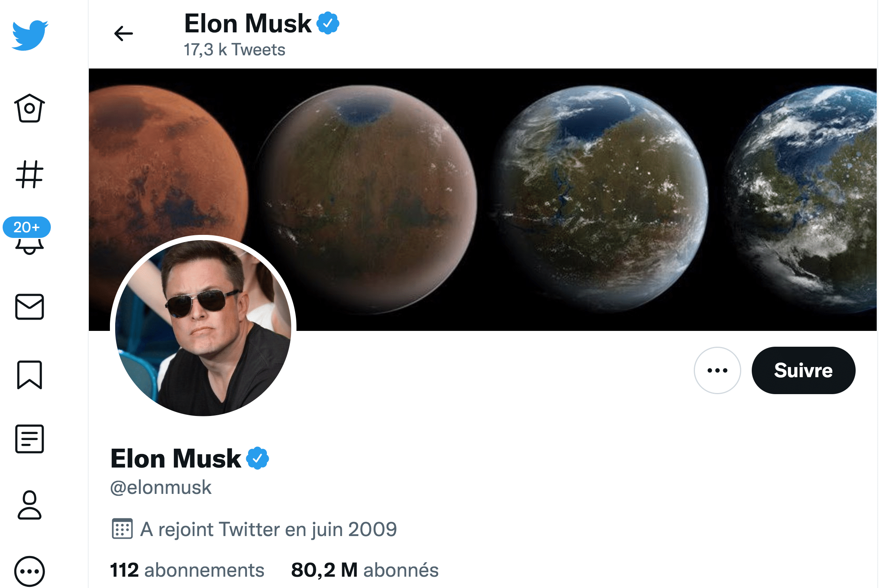Image resolution: width=882 pixels, height=588 pixels.
Task: Open Notifications bell with 20+ badge
Action: (29, 237)
